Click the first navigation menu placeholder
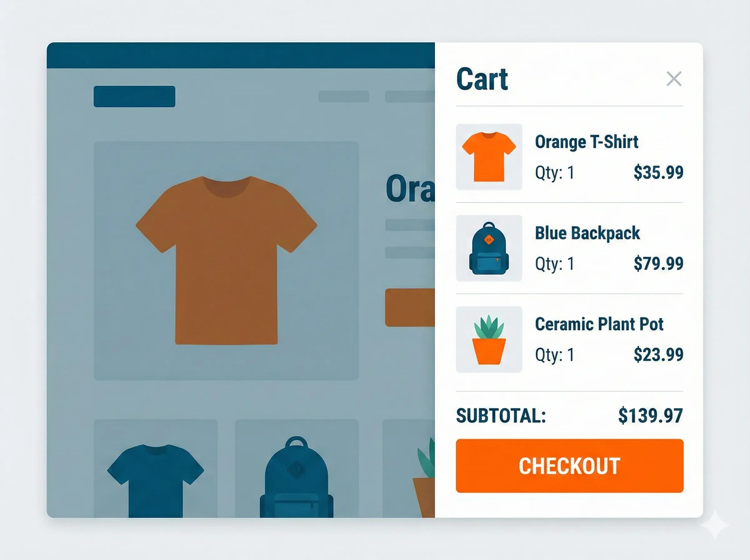750x560 pixels. tap(344, 97)
